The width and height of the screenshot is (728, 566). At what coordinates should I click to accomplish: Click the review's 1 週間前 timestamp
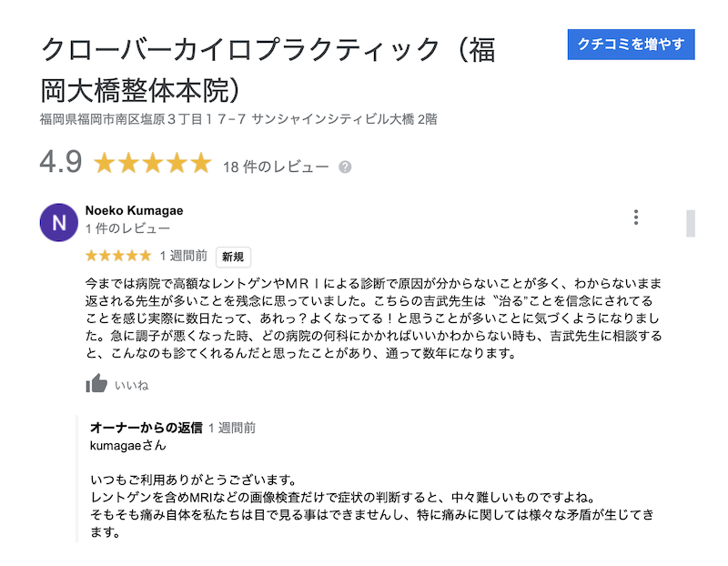(x=183, y=256)
